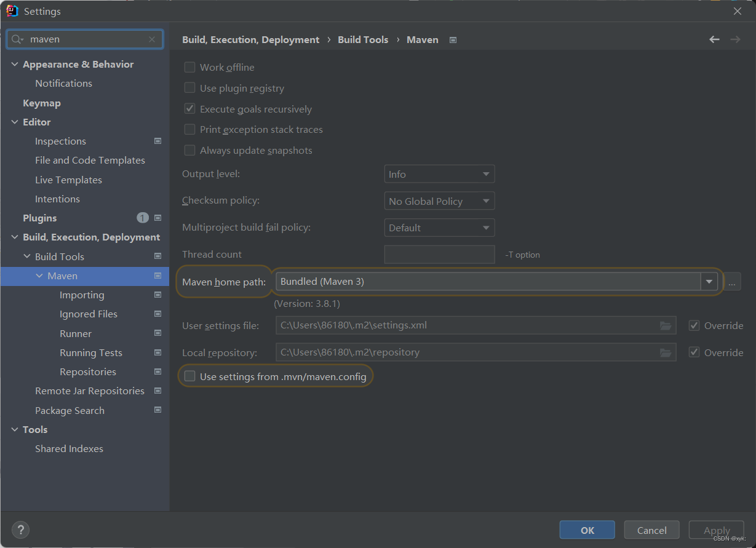Click the project-level icon beside Importing

[157, 295]
